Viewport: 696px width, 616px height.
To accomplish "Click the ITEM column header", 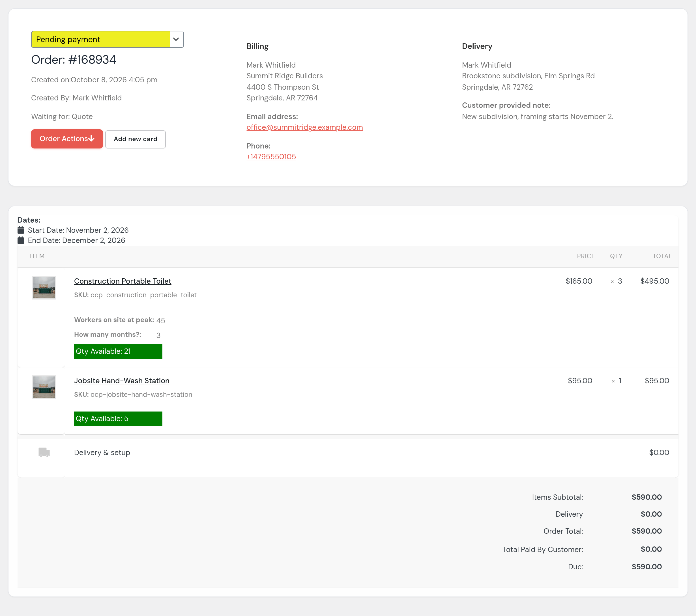I will [37, 256].
